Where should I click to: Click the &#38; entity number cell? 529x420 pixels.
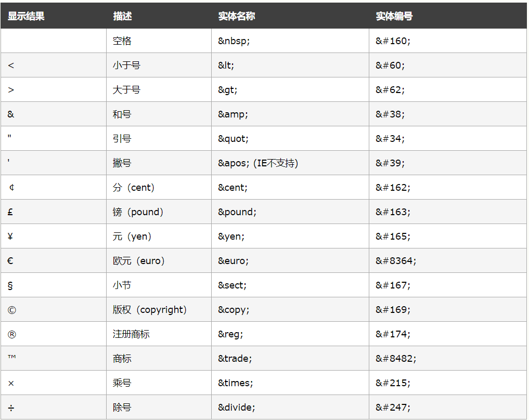tap(390, 114)
